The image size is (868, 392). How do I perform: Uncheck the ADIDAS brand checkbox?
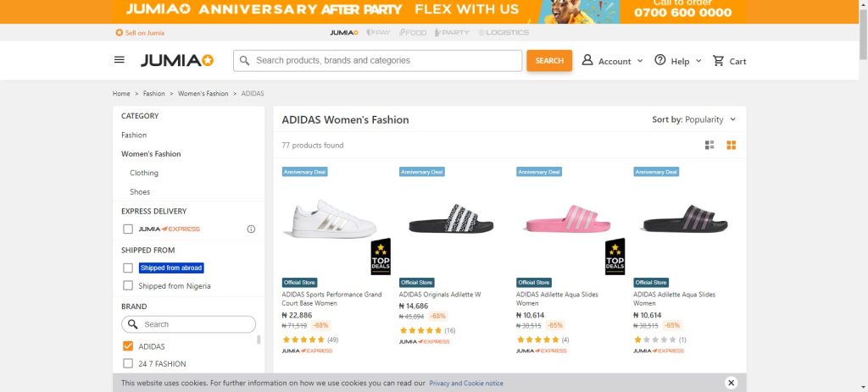[128, 346]
